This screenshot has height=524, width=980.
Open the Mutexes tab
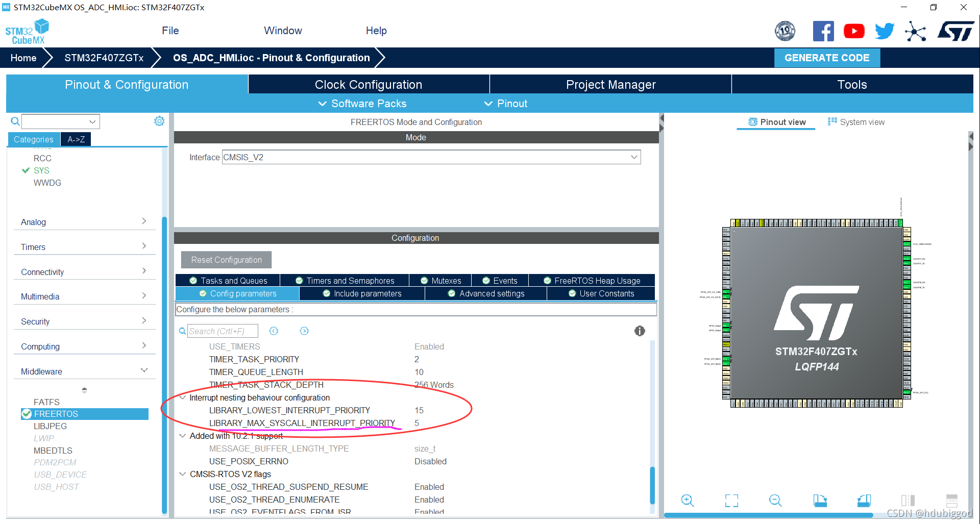440,281
